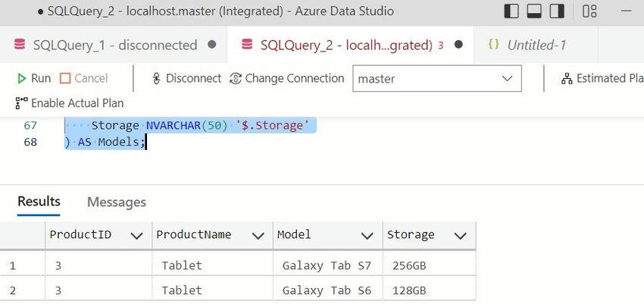
Task: Disconnect from the server
Action: pos(186,78)
